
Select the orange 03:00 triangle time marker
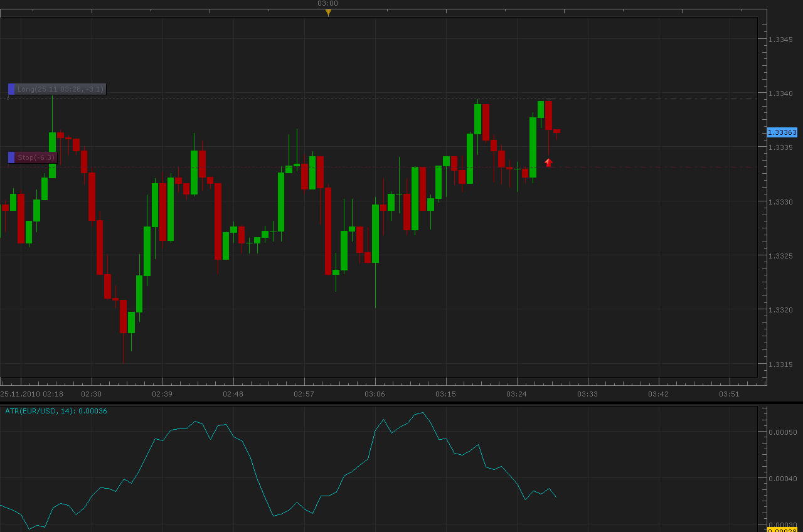tap(328, 13)
